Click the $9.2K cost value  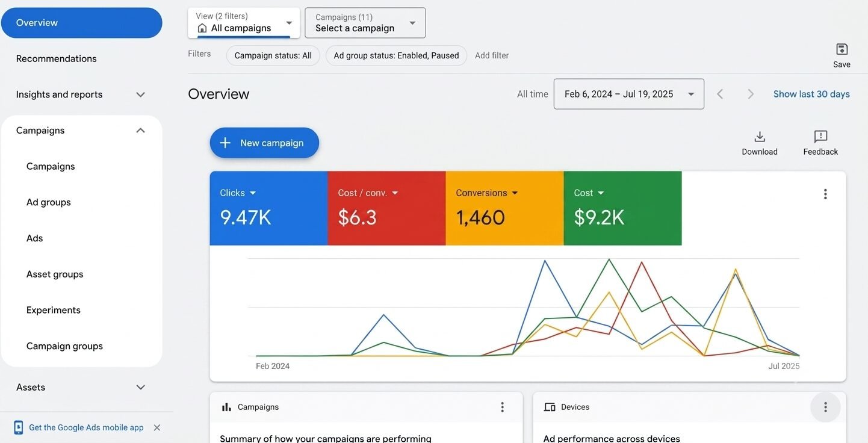pyautogui.click(x=599, y=217)
